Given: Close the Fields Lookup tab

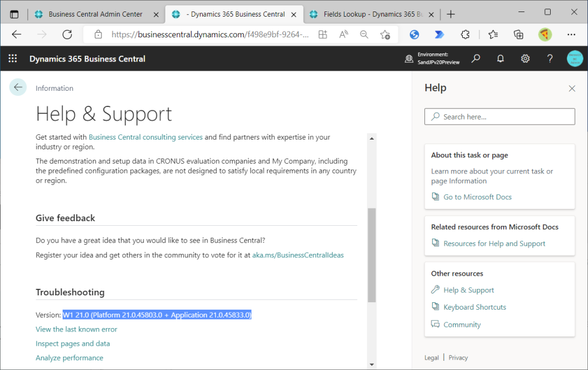Looking at the screenshot, I should [x=431, y=14].
